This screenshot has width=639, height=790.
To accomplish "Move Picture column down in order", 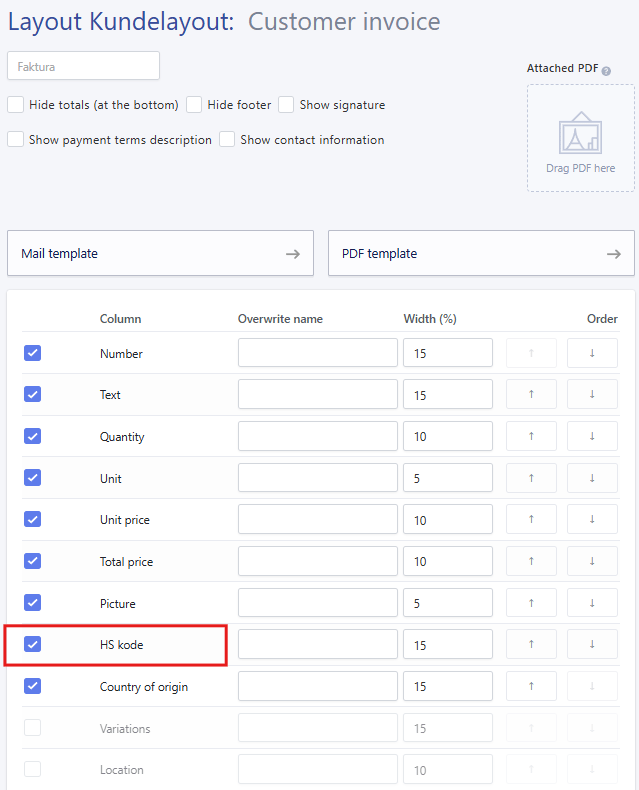I will pyautogui.click(x=592, y=603).
